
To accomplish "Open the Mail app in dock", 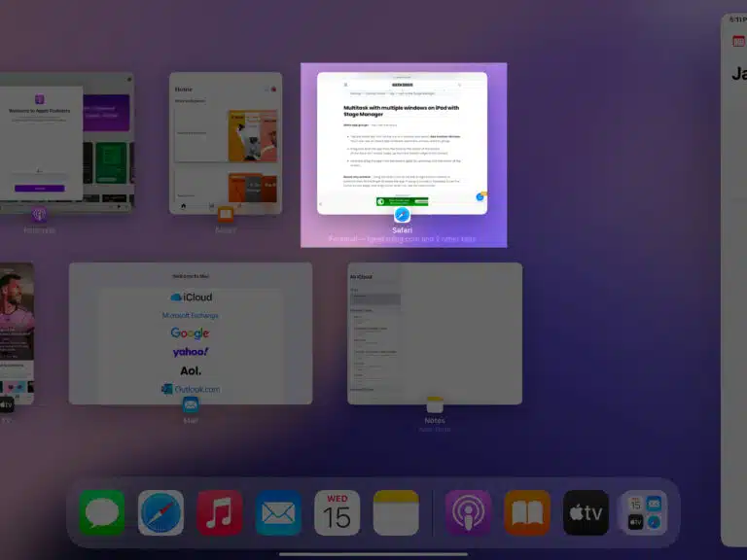I will click(278, 512).
